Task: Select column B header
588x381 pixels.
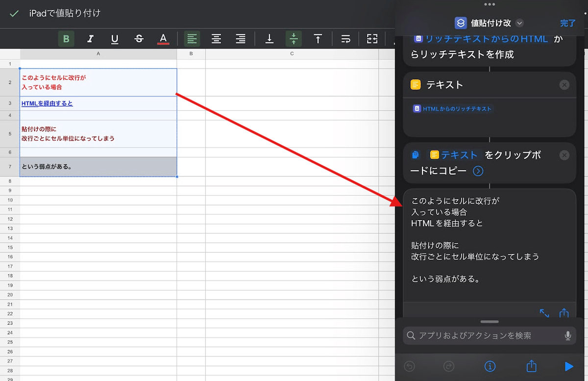Action: pos(191,53)
